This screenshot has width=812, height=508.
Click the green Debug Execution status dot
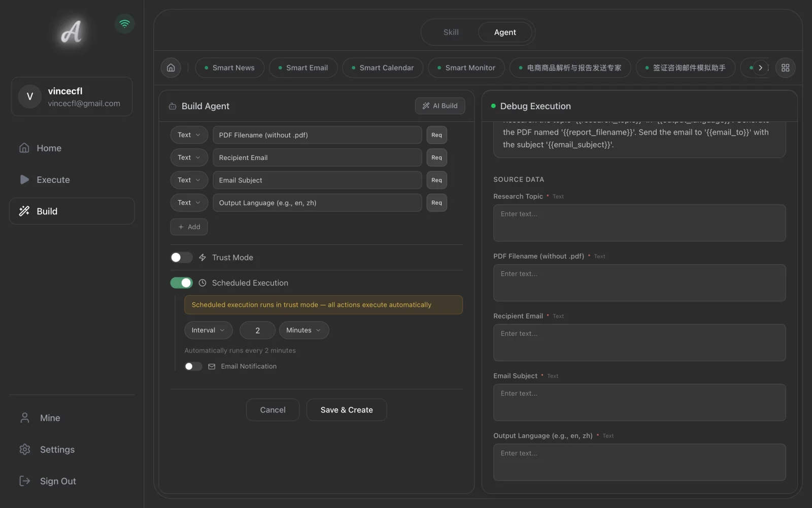tap(493, 106)
